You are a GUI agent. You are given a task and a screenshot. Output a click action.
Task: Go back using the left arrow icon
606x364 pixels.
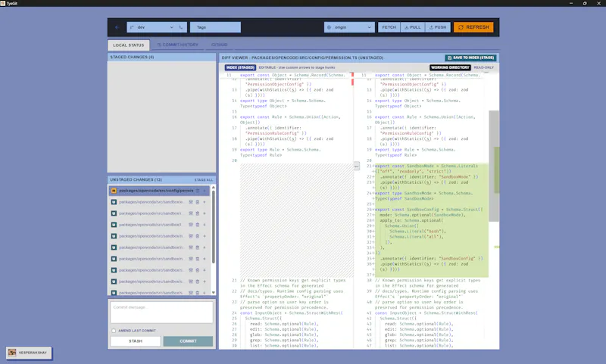(117, 27)
